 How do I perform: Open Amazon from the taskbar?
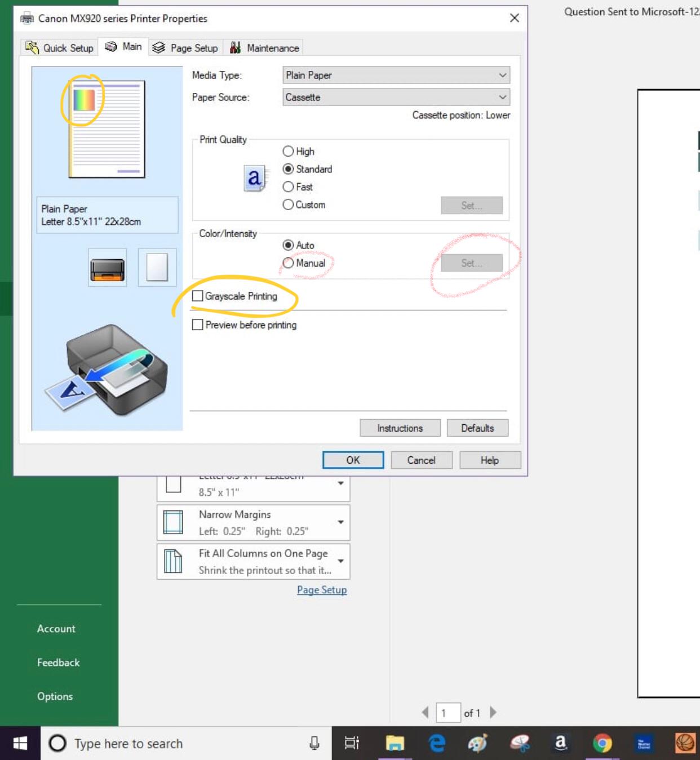coord(561,744)
